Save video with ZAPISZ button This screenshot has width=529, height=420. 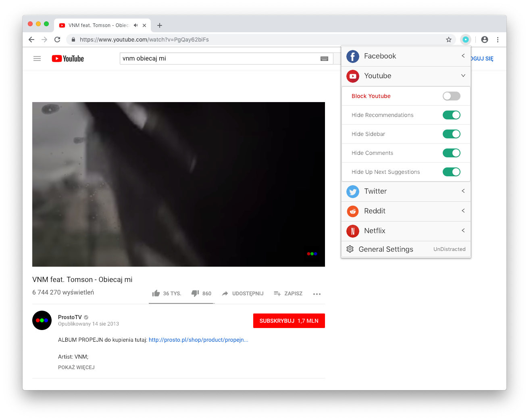point(288,293)
